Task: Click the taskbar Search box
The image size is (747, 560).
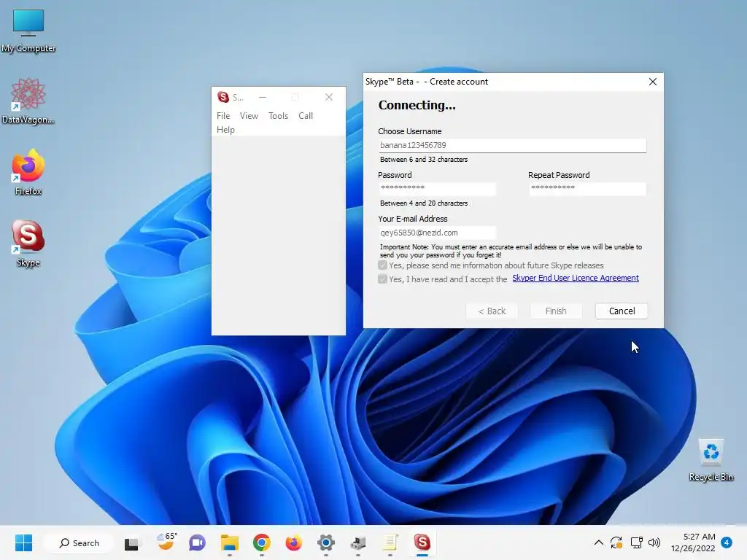Action: pyautogui.click(x=79, y=542)
